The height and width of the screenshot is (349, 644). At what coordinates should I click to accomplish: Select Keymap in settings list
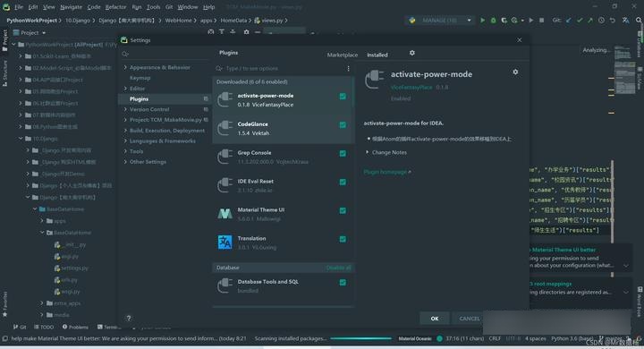tap(140, 78)
